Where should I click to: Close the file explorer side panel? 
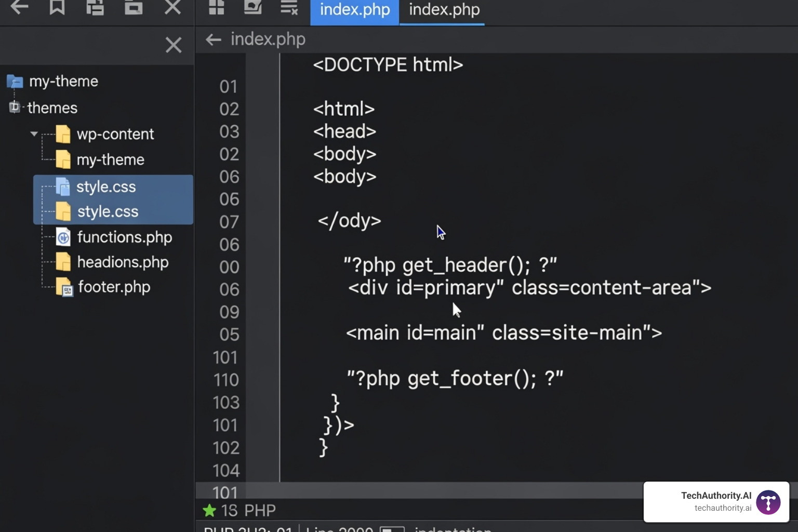[174, 45]
